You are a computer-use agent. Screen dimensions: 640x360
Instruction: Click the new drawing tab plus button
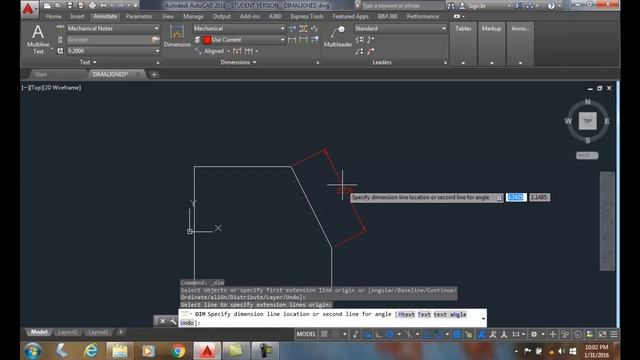(154, 74)
